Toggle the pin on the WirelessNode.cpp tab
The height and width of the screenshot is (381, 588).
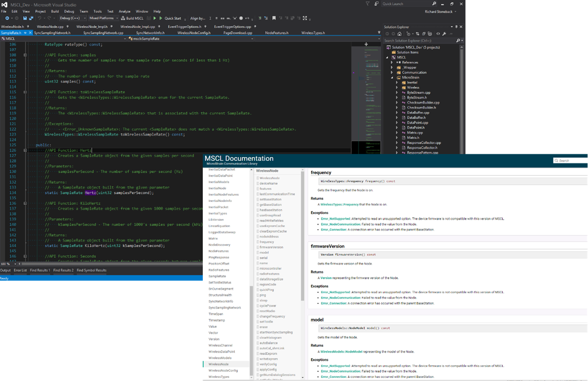click(x=67, y=27)
